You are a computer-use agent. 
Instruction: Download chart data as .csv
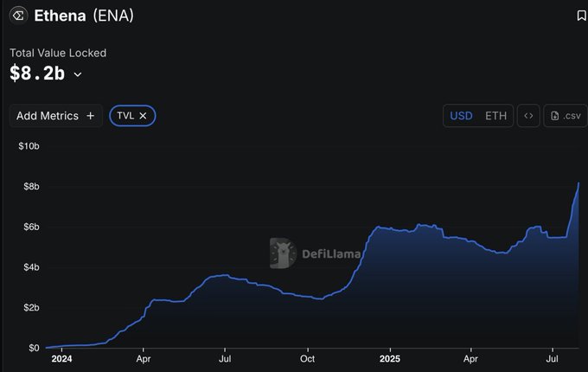pyautogui.click(x=566, y=116)
